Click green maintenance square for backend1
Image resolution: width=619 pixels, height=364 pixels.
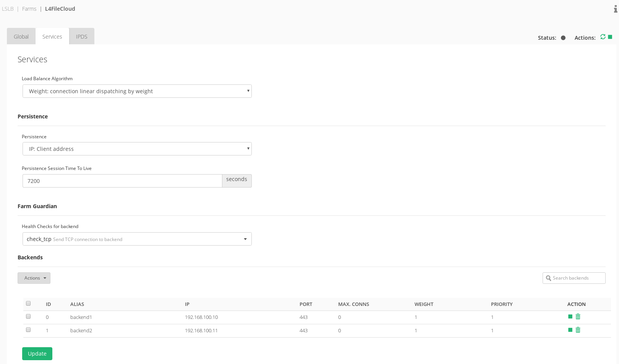pyautogui.click(x=570, y=316)
